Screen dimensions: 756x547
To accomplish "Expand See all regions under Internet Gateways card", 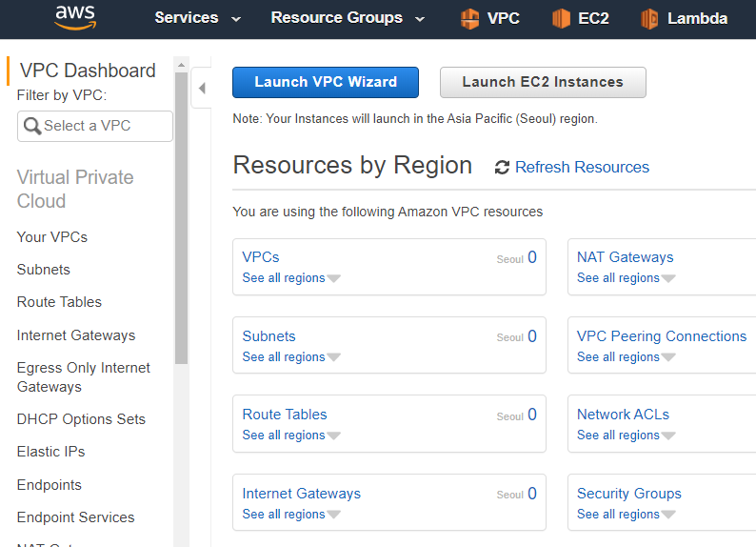I will (291, 515).
